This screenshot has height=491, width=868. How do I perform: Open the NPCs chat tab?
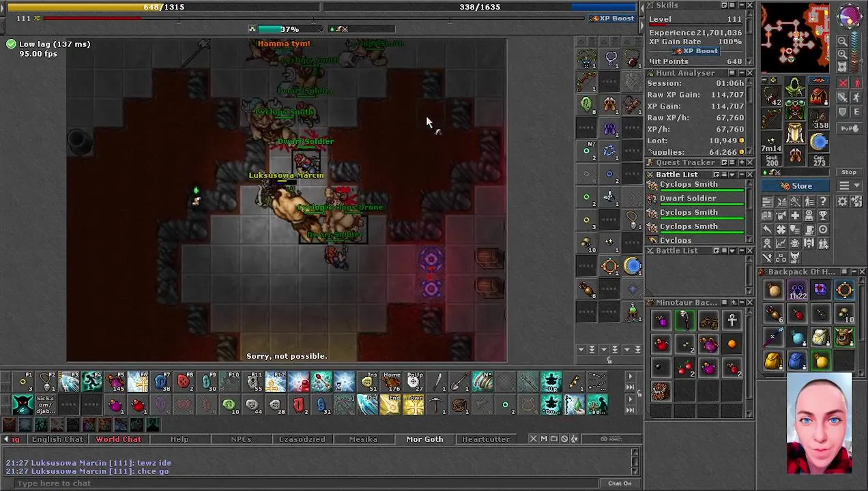241,439
